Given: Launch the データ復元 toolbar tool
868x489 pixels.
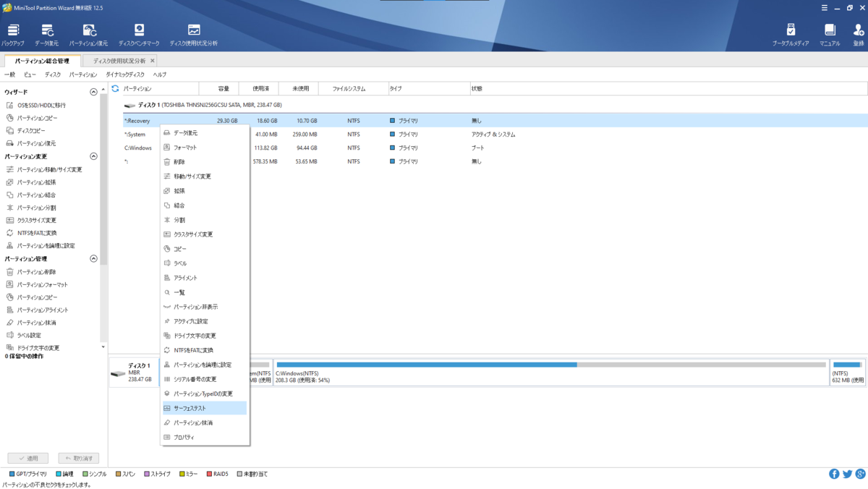Looking at the screenshot, I should point(47,35).
